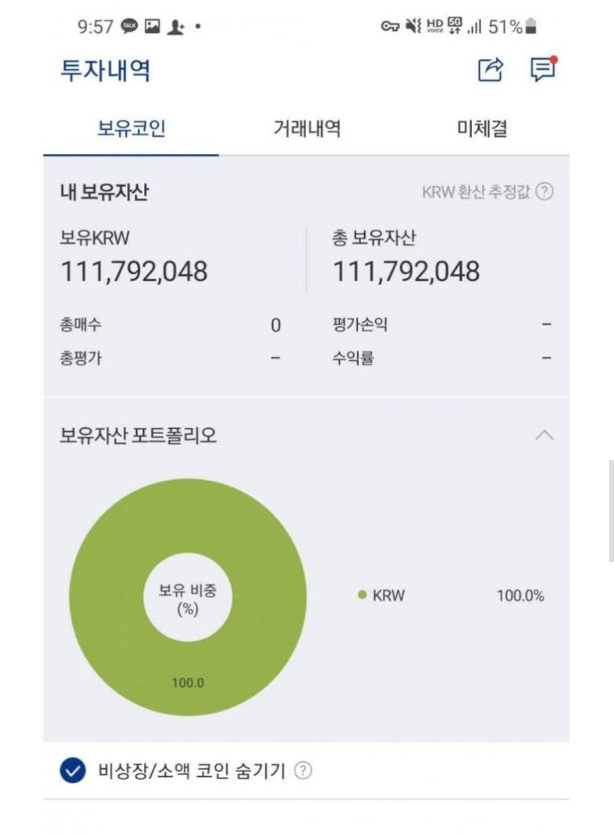Tap the KRW 환산 추정값 link

pos(477,192)
